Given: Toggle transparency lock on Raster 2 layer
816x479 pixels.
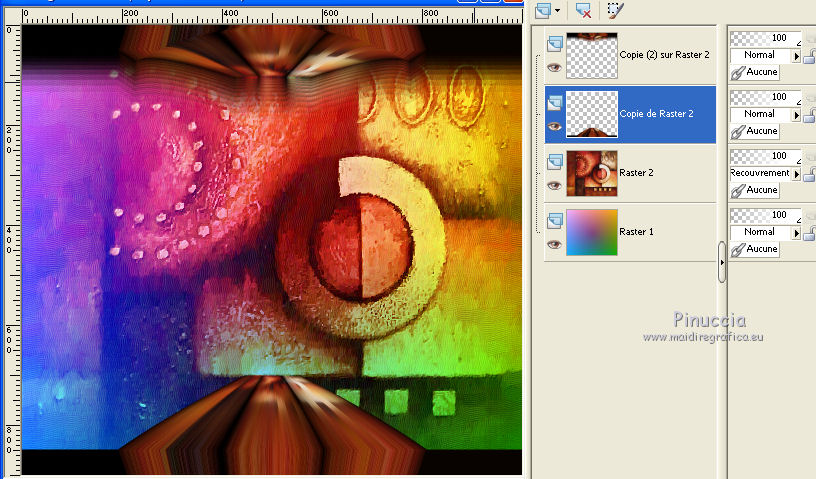Looking at the screenshot, I should [x=810, y=173].
